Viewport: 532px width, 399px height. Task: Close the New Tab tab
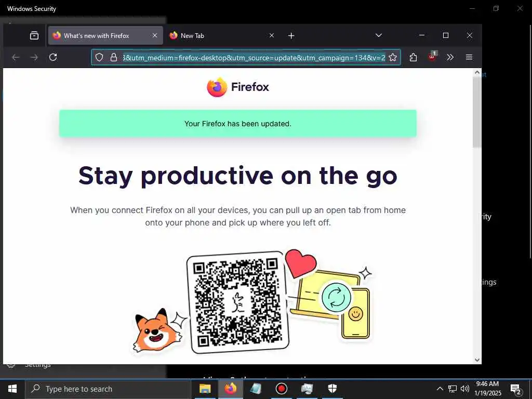(x=271, y=35)
